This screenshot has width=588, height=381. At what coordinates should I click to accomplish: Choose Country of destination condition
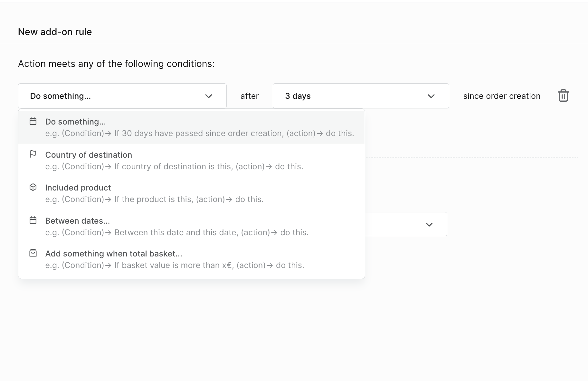192,161
